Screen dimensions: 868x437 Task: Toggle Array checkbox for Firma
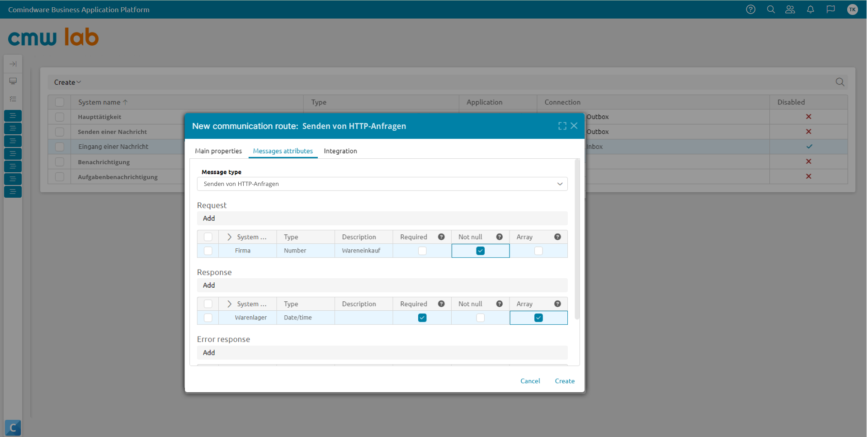point(538,251)
